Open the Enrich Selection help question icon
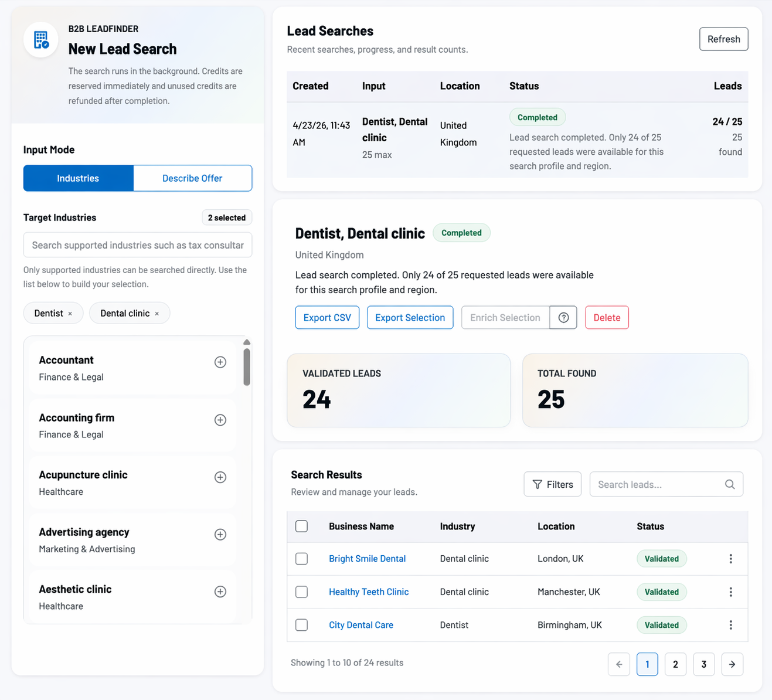The height and width of the screenshot is (700, 772). (563, 318)
